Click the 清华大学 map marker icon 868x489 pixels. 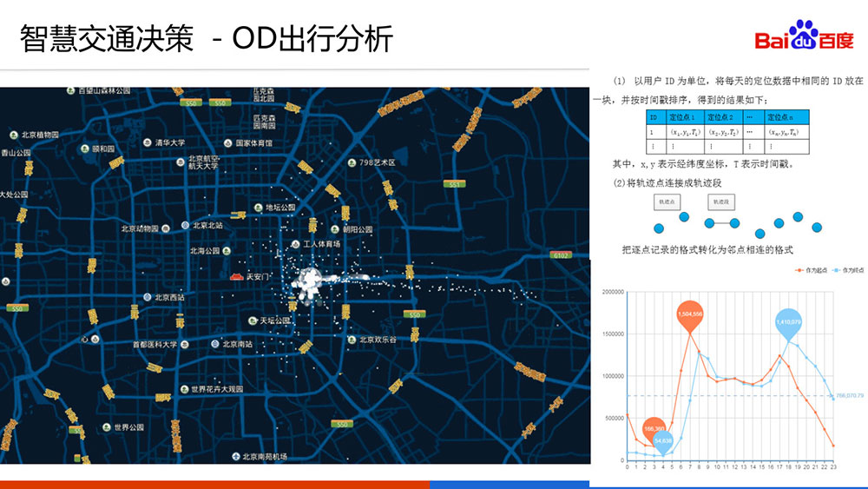pos(148,143)
